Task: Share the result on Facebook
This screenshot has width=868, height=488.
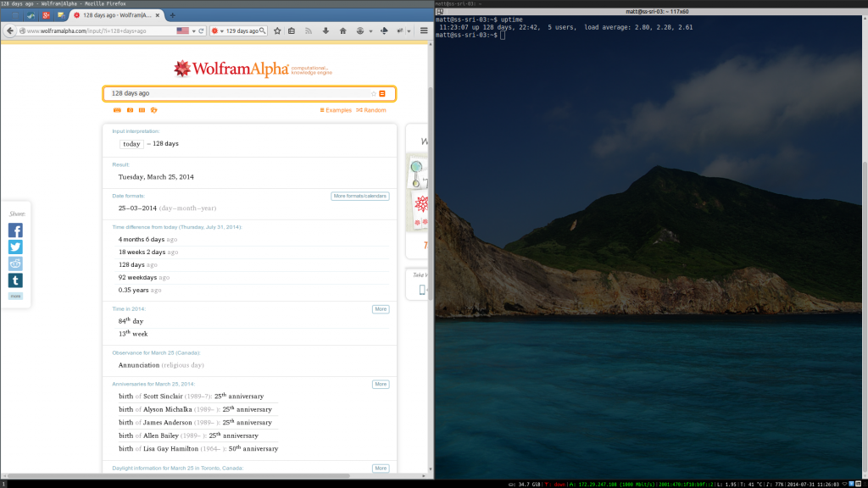Action: coord(15,230)
